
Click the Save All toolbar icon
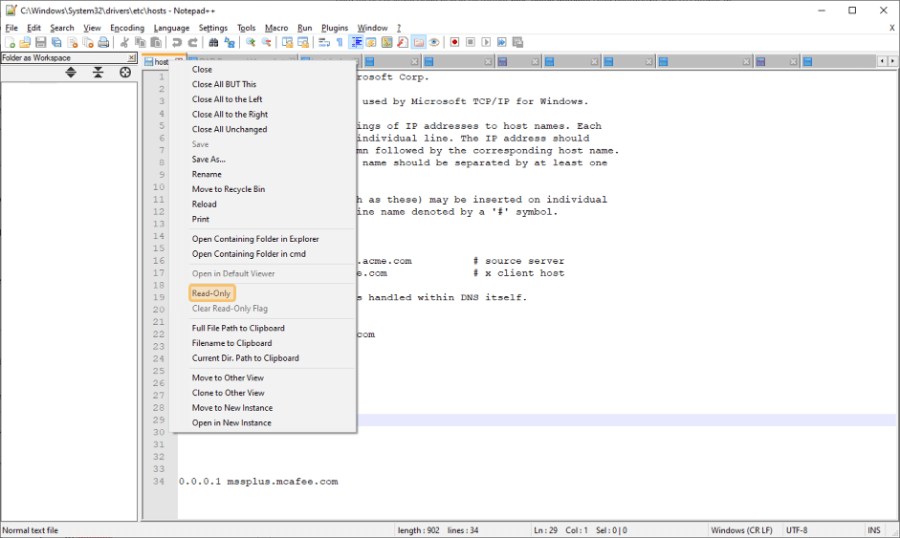click(x=56, y=42)
